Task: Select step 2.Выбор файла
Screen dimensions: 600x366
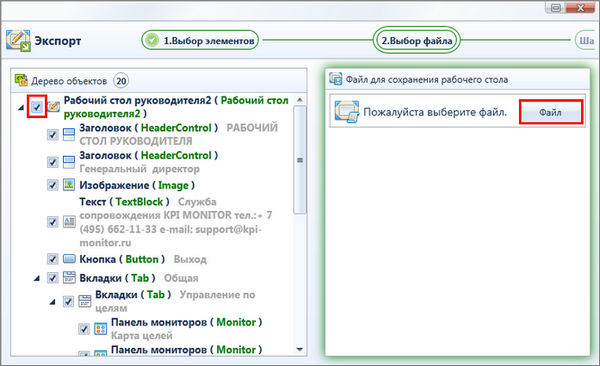Action: pos(416,40)
